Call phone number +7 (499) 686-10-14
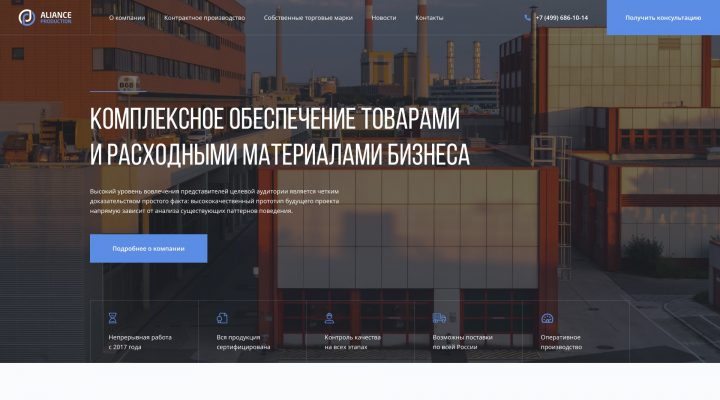720x400 pixels. (x=562, y=18)
